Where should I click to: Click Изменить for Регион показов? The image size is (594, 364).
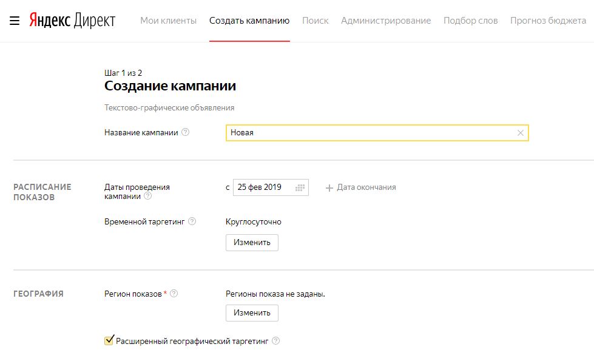point(252,313)
